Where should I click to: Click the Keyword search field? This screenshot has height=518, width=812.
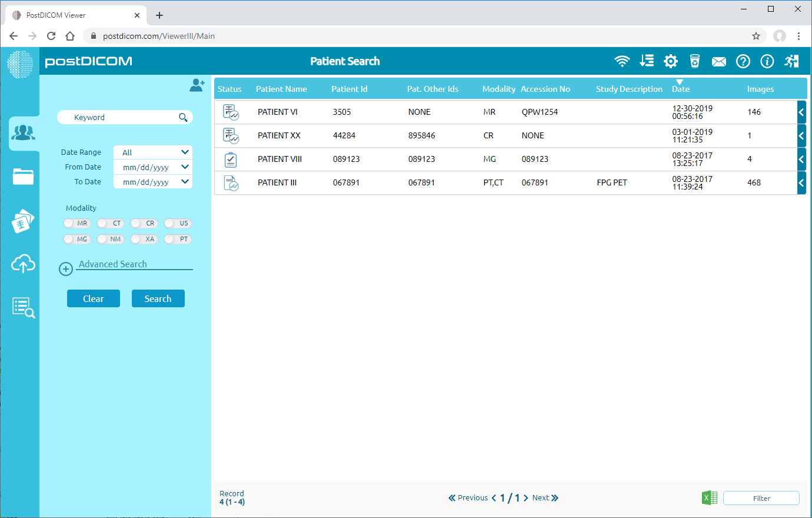pyautogui.click(x=121, y=118)
